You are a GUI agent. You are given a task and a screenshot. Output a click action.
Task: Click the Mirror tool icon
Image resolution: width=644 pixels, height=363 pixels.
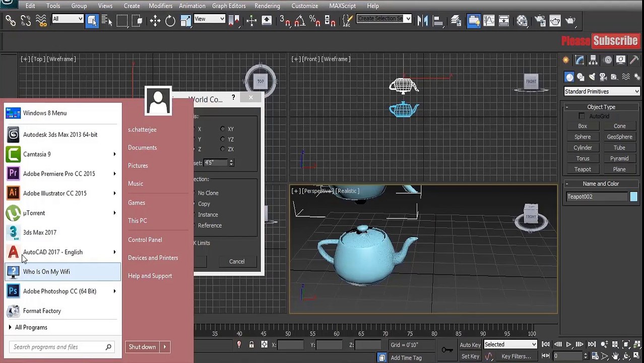point(422,21)
